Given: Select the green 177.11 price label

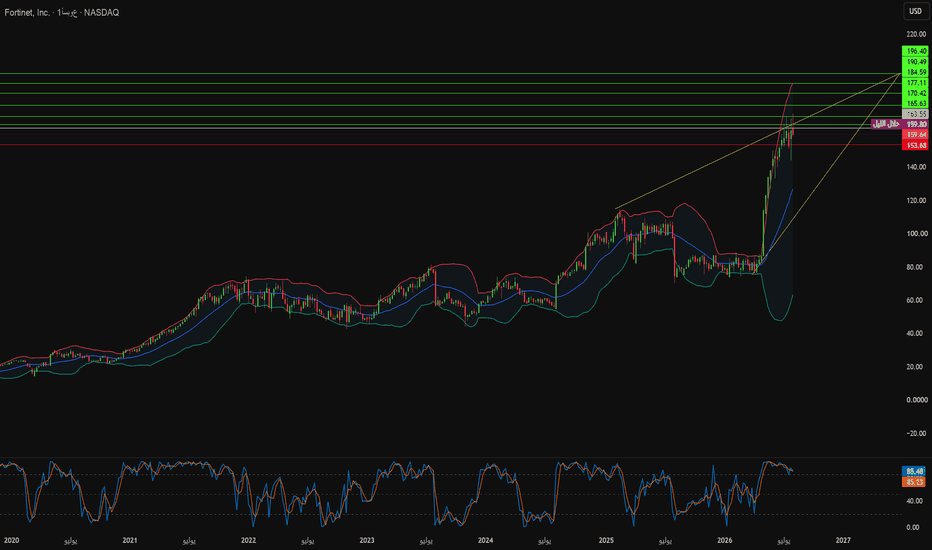Looking at the screenshot, I should [x=915, y=83].
